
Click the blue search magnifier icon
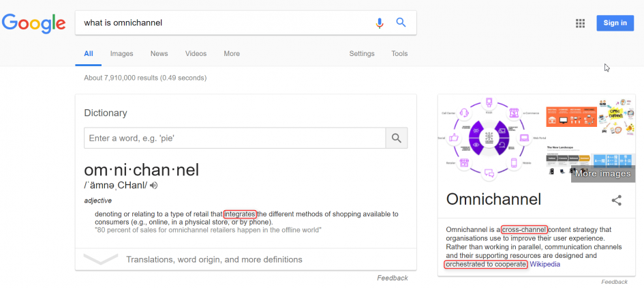(401, 23)
